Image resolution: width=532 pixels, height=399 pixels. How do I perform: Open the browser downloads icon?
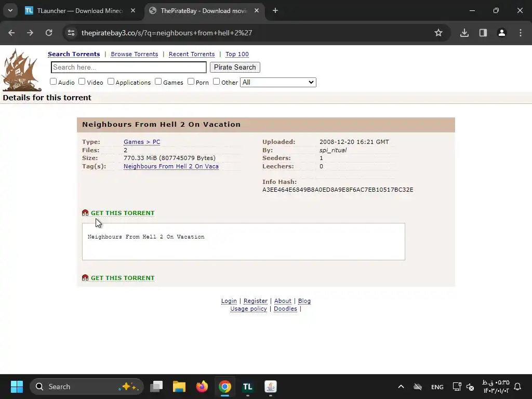tap(464, 33)
